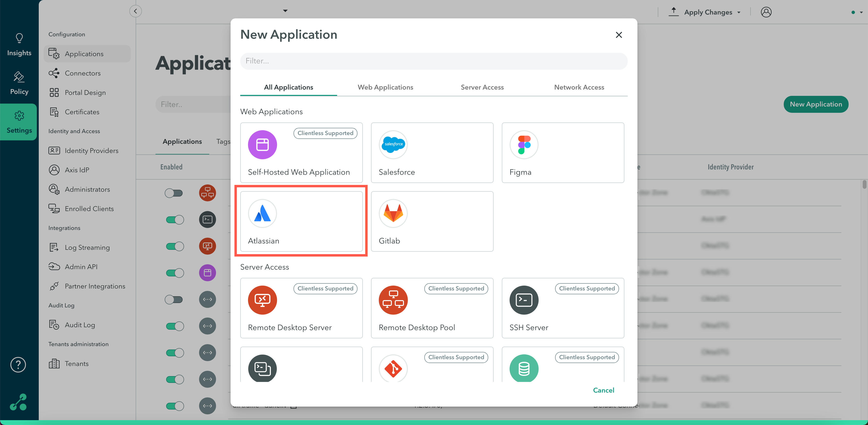Viewport: 868px width, 425px height.
Task: Disable the second application's enabled switch
Action: pyautogui.click(x=175, y=220)
